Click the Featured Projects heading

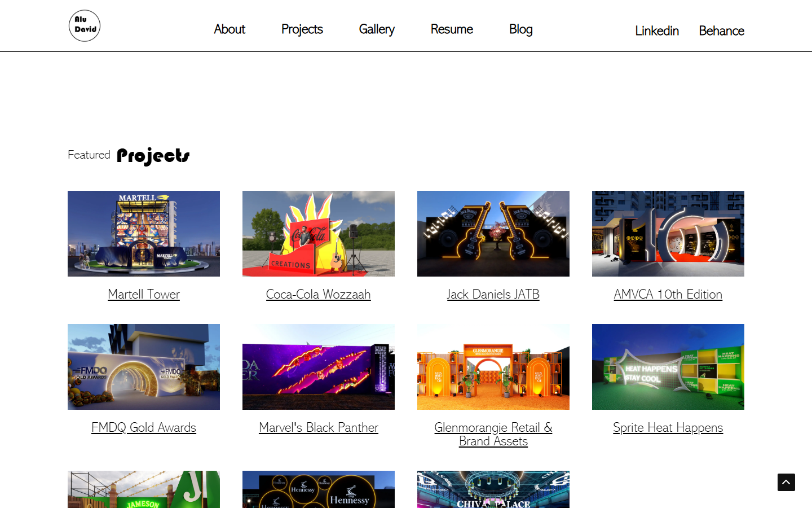[129, 155]
